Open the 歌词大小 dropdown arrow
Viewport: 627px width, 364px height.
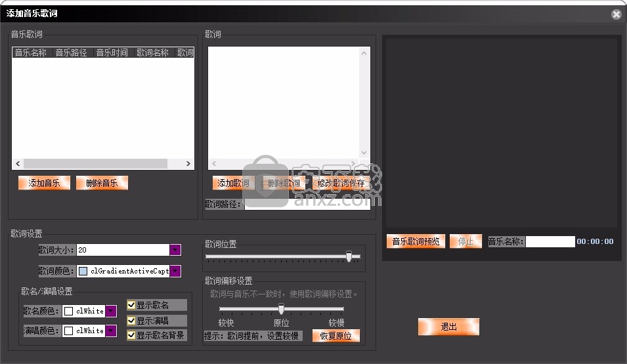(175, 250)
